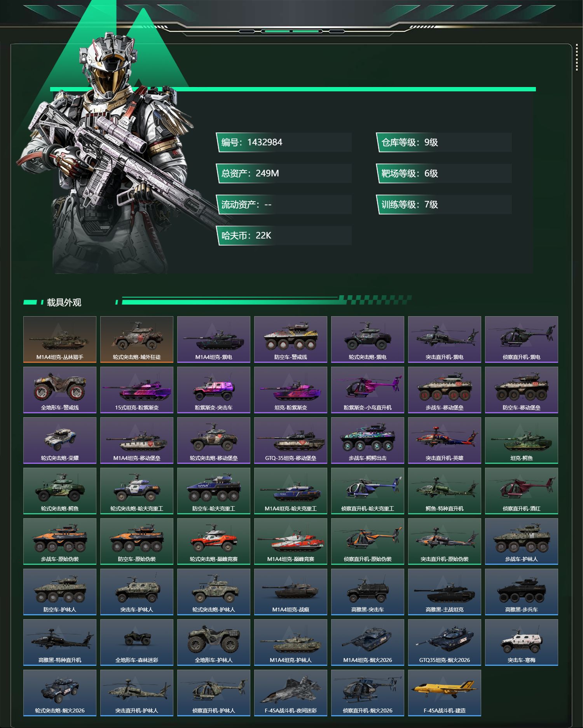Click the 载具外观 section header
Screen dimensions: 583x728
(x=64, y=302)
